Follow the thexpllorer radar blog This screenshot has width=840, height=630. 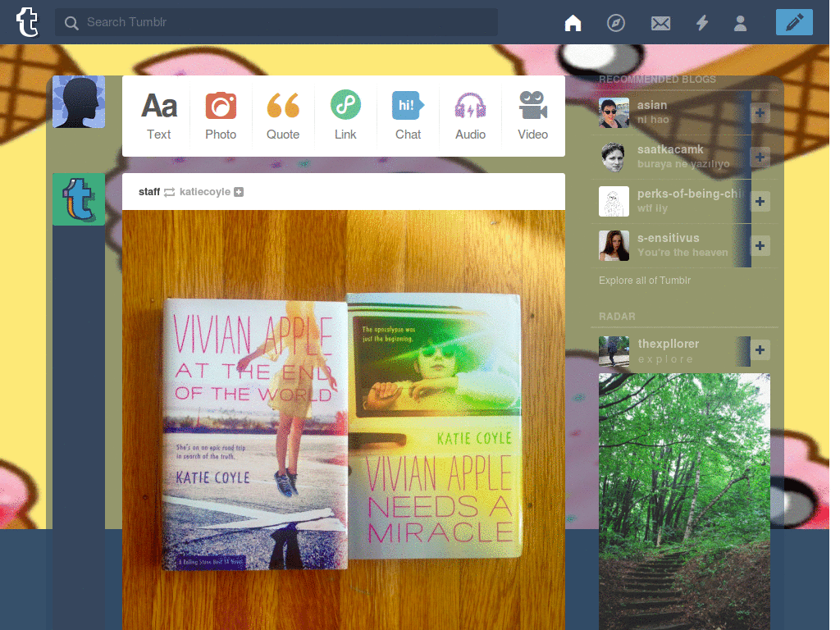click(x=760, y=350)
